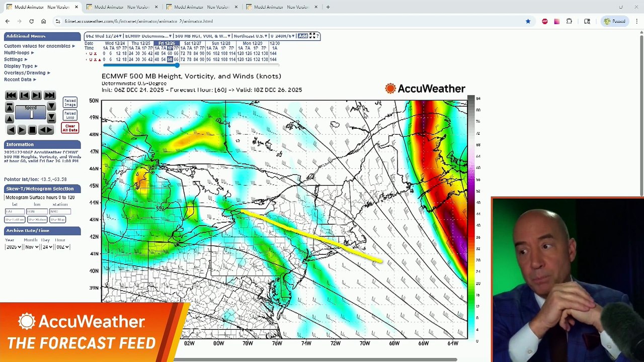Select forecast hour 72 in first row
The image size is (644, 362).
tap(182, 54)
